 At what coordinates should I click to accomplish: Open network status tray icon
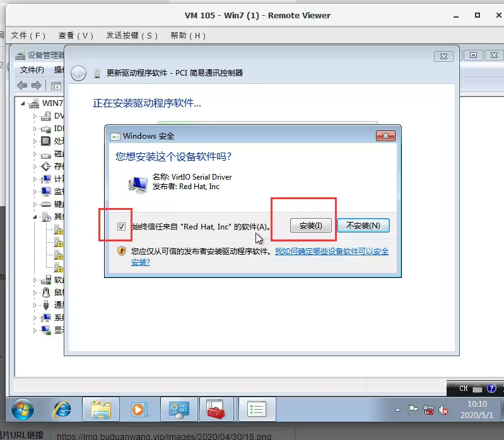(428, 410)
